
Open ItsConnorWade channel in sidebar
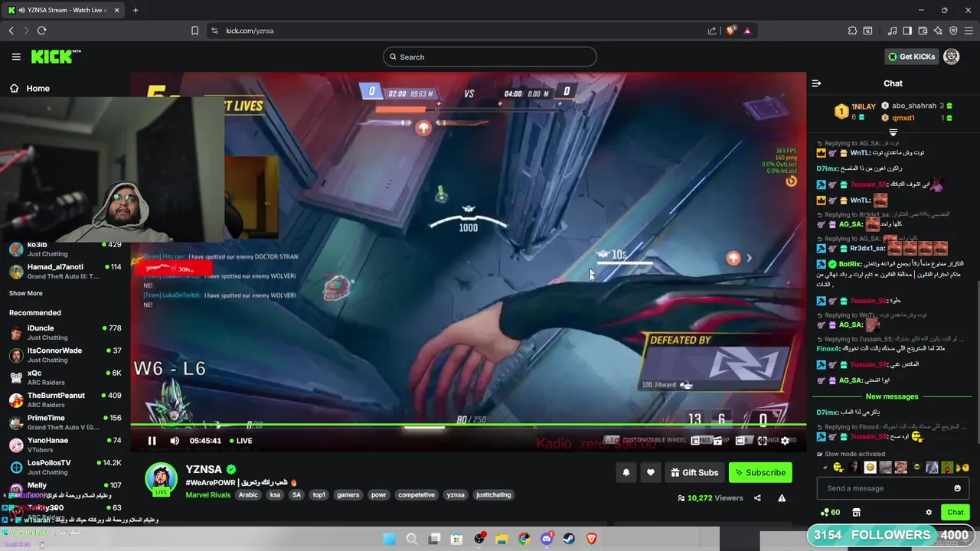[65, 355]
